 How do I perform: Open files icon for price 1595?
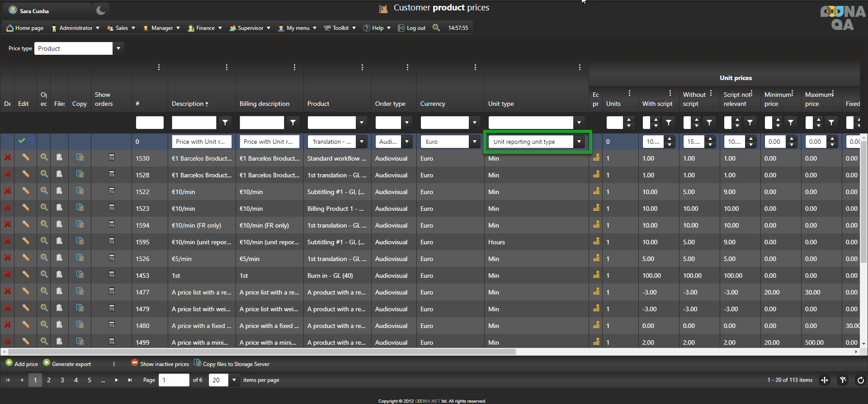click(x=59, y=241)
